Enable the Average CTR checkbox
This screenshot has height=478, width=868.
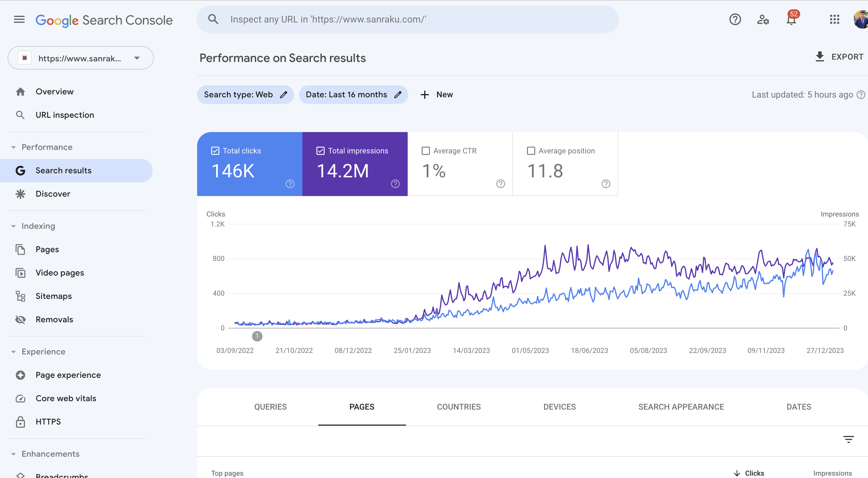(x=426, y=150)
